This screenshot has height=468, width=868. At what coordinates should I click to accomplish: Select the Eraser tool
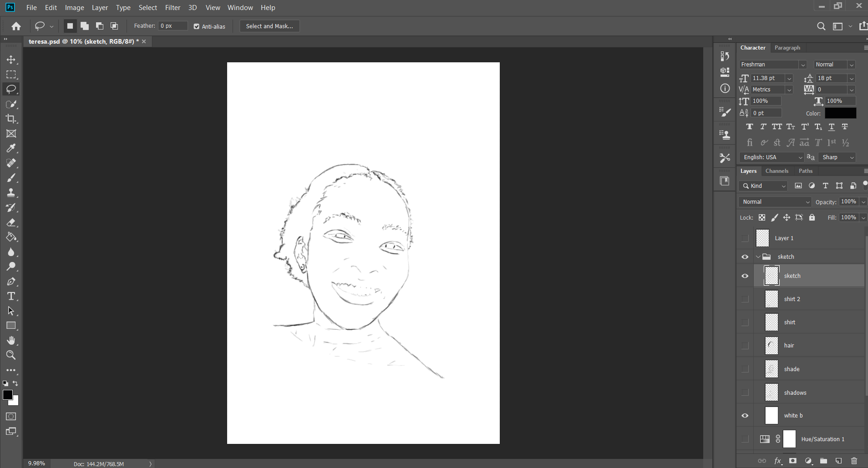pos(11,222)
